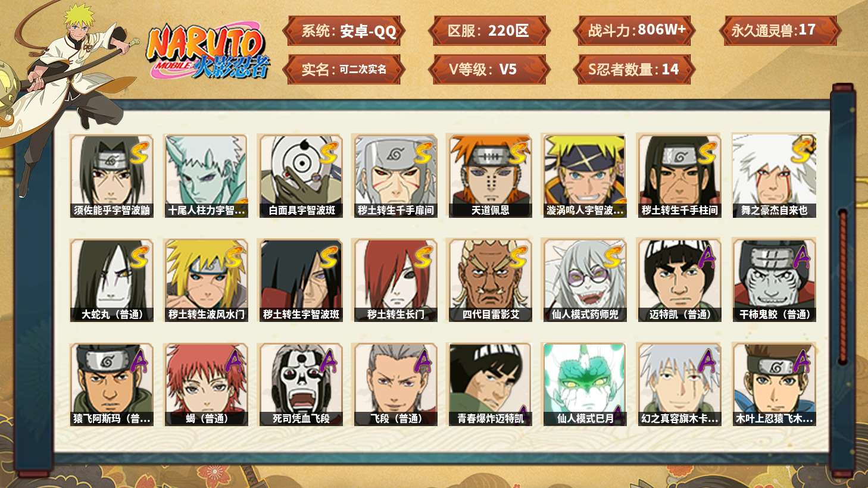
Task: Click the 永久通灵兽: 17 banner
Action: [x=780, y=31]
